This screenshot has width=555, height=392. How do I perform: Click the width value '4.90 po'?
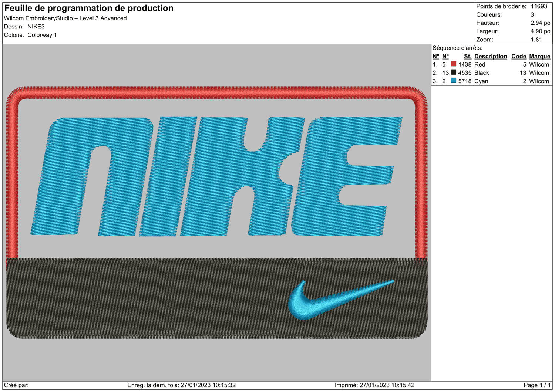540,31
